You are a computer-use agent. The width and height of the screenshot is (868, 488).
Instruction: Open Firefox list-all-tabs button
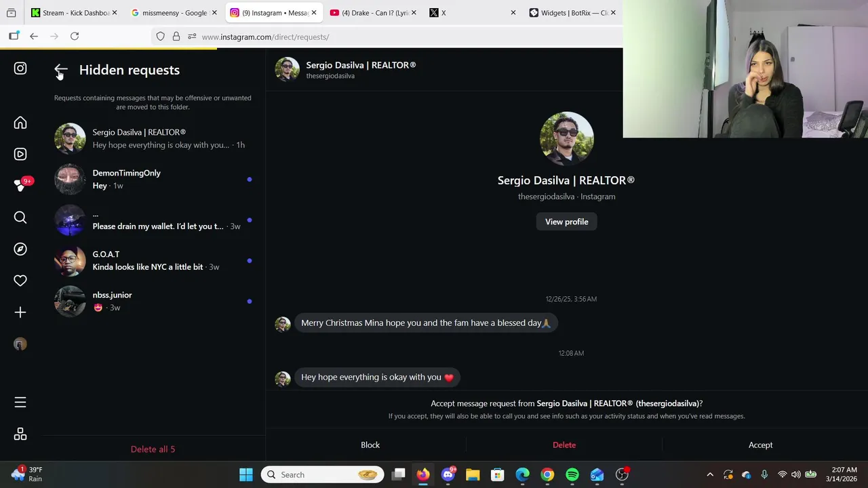[12, 12]
